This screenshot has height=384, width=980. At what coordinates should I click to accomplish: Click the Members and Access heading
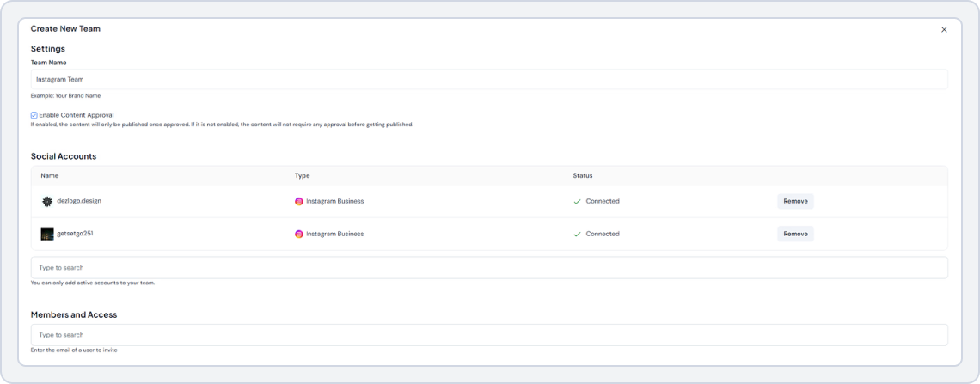[x=74, y=314]
